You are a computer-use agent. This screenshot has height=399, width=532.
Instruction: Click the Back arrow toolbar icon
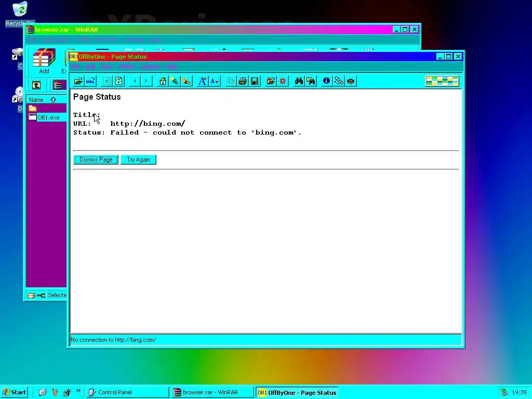coord(135,81)
